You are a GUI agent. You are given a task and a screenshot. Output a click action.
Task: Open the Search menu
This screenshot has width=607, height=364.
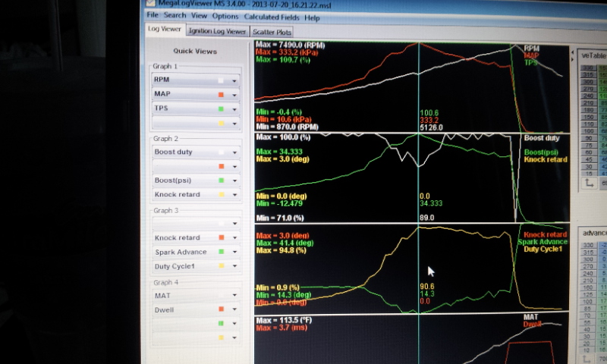pyautogui.click(x=175, y=15)
